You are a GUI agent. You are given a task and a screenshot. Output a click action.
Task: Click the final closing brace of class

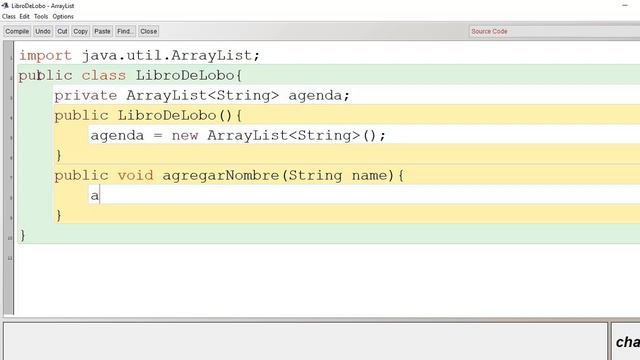[23, 235]
